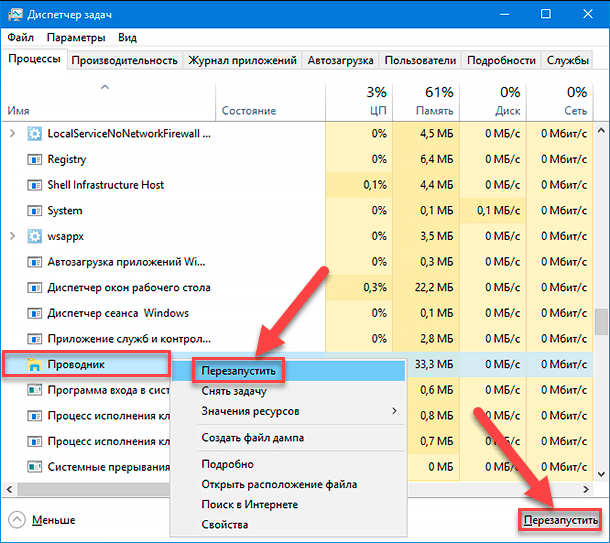Open the Значения ресурсов submenu arrow
This screenshot has width=610, height=543.
[394, 411]
